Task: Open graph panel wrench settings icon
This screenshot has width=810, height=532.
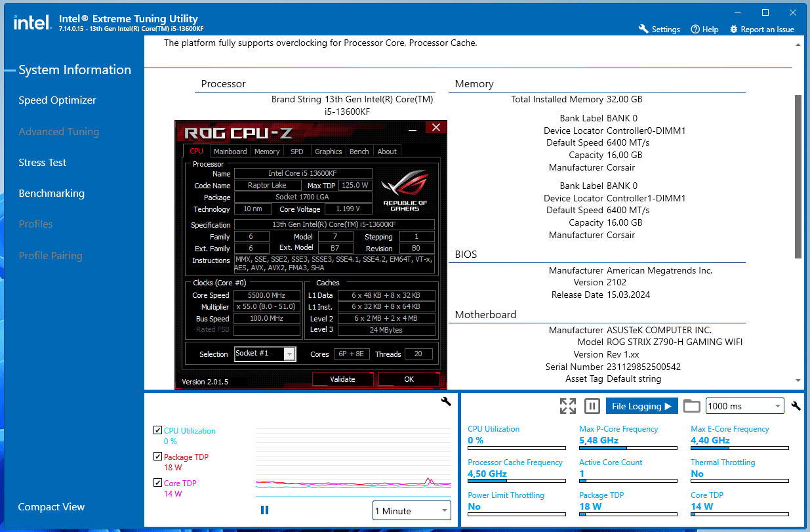Action: pyautogui.click(x=446, y=401)
